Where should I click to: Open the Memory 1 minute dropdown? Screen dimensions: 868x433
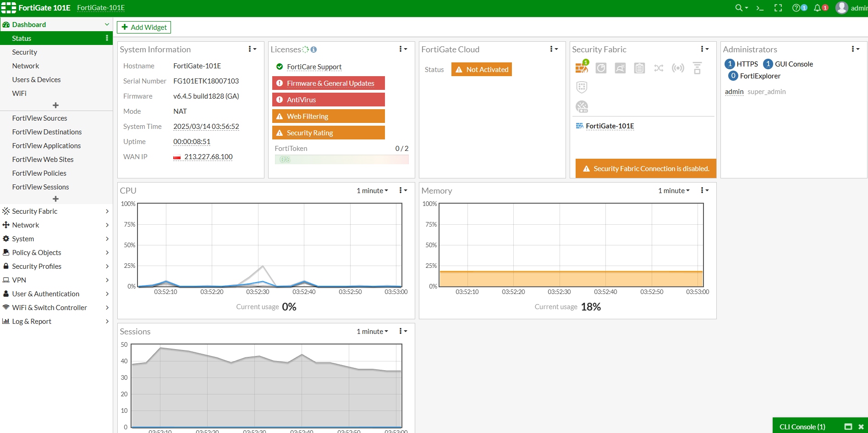674,191
